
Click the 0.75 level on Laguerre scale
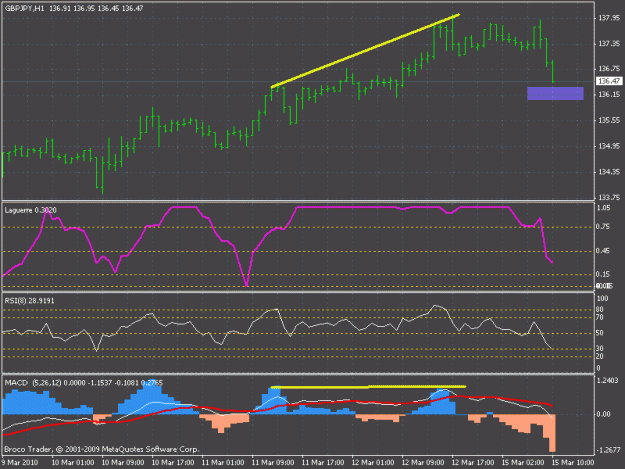coord(603,227)
